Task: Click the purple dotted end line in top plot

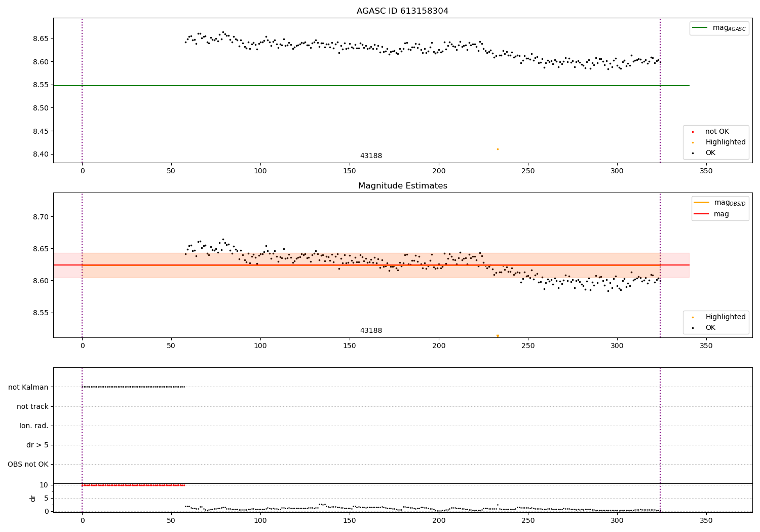Action: point(660,90)
